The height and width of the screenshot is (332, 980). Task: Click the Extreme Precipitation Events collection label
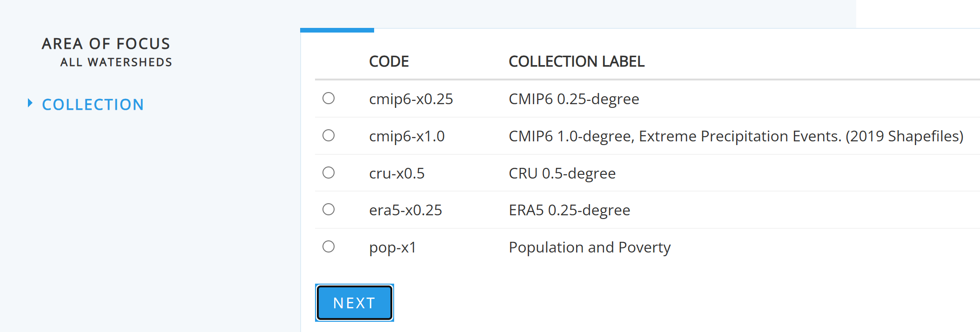735,136
